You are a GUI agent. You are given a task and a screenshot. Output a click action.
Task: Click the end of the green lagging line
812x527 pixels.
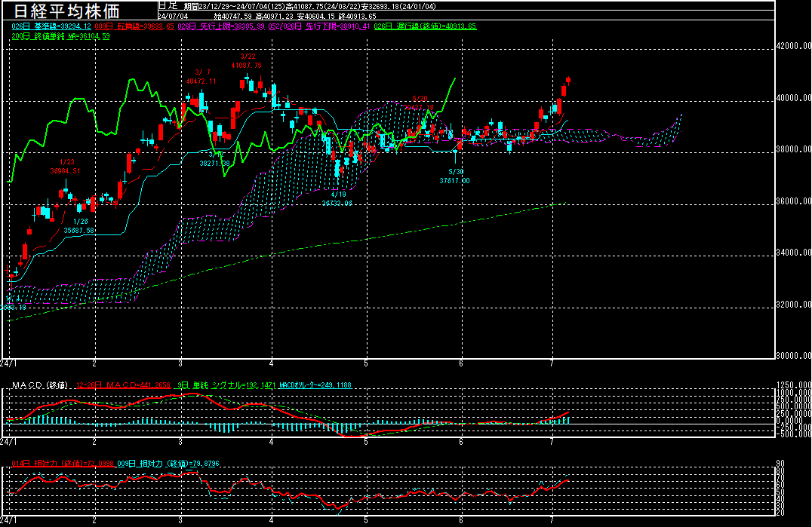coord(455,78)
